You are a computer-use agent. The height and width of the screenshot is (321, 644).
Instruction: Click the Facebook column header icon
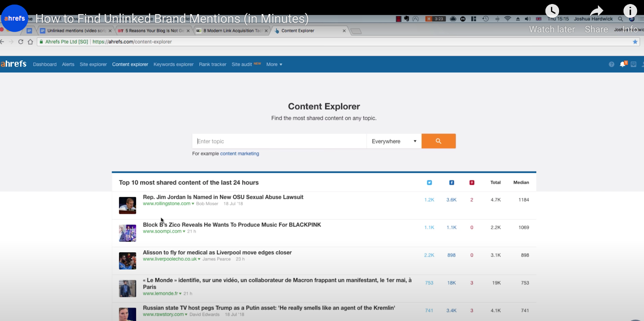(x=452, y=183)
